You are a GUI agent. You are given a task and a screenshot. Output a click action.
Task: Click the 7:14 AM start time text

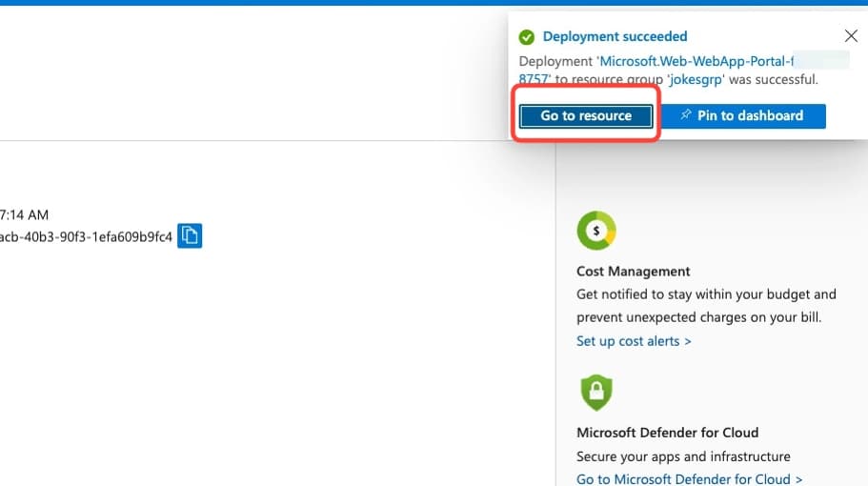[24, 214]
